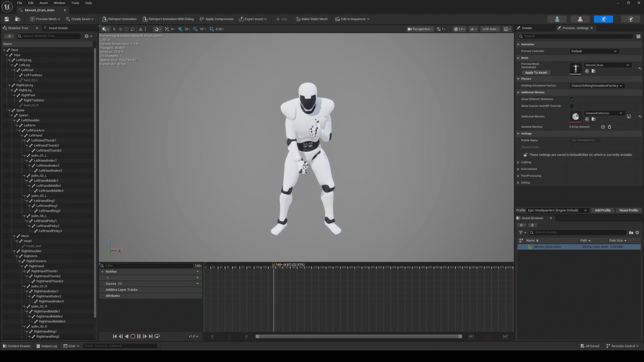Uncheck Allow Different Skeletons
The image size is (644, 362).
click(x=572, y=99)
